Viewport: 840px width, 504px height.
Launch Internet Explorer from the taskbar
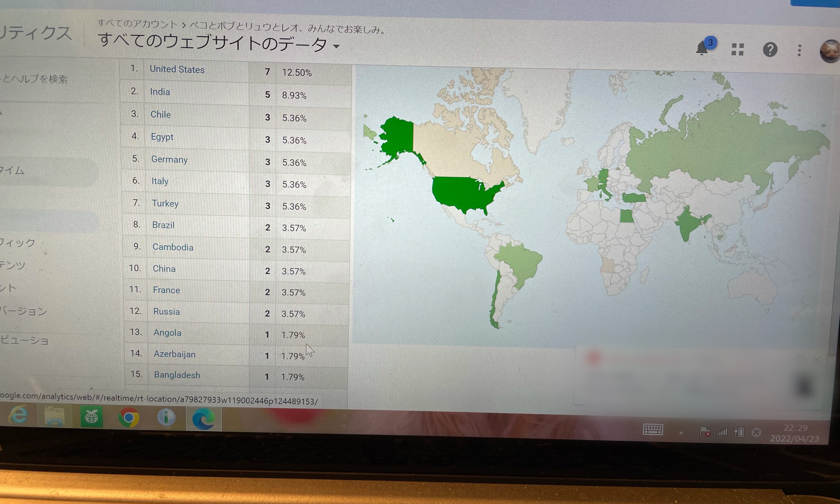18,414
